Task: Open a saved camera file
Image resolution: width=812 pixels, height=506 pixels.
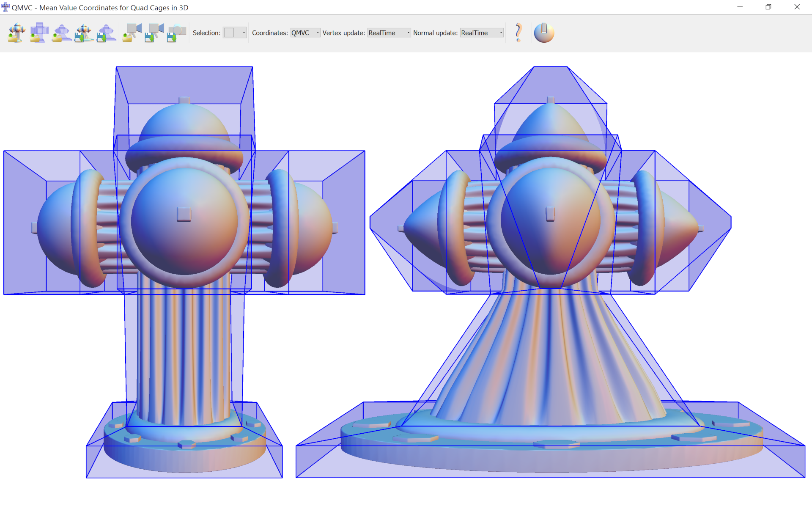Action: point(132,33)
